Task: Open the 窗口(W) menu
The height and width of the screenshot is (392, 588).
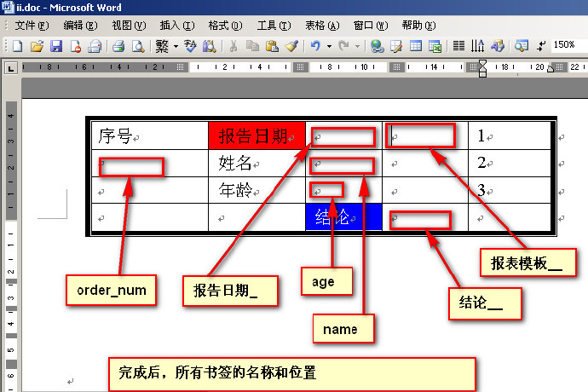Action: (371, 26)
